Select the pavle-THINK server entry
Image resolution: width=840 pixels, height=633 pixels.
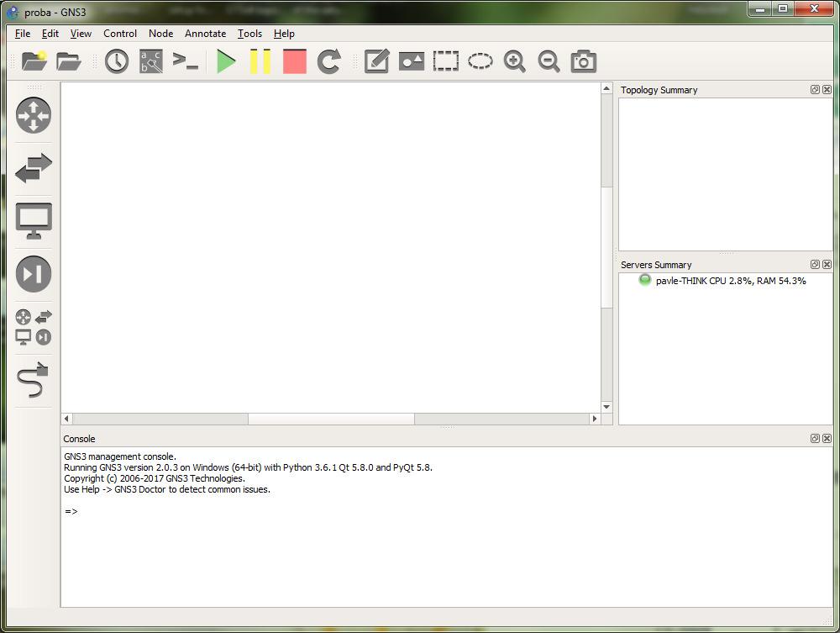[x=731, y=281]
